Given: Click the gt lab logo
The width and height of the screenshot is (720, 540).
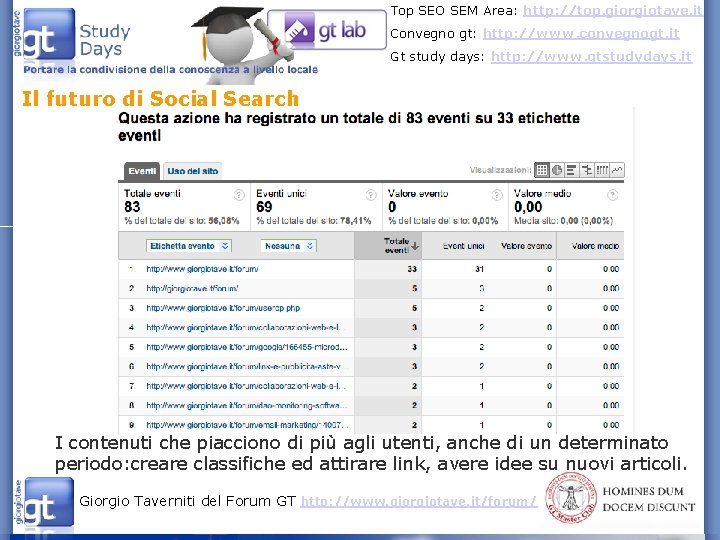Looking at the screenshot, I should tap(327, 30).
